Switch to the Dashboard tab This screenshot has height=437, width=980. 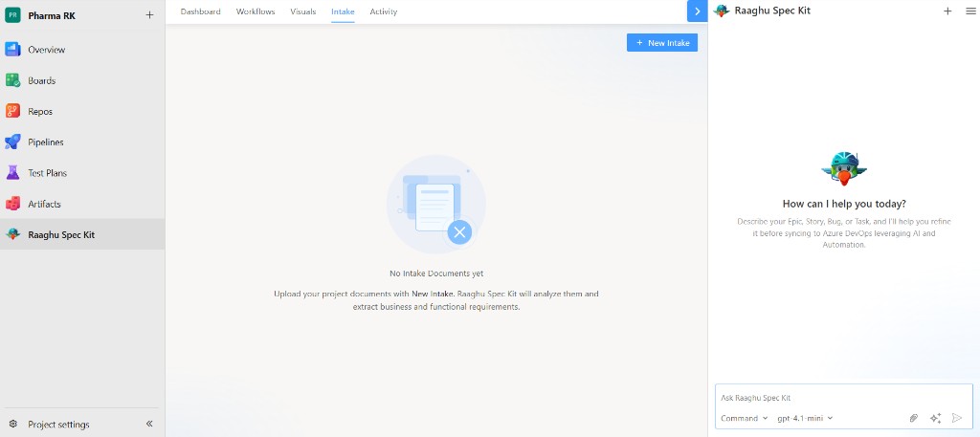pyautogui.click(x=201, y=11)
